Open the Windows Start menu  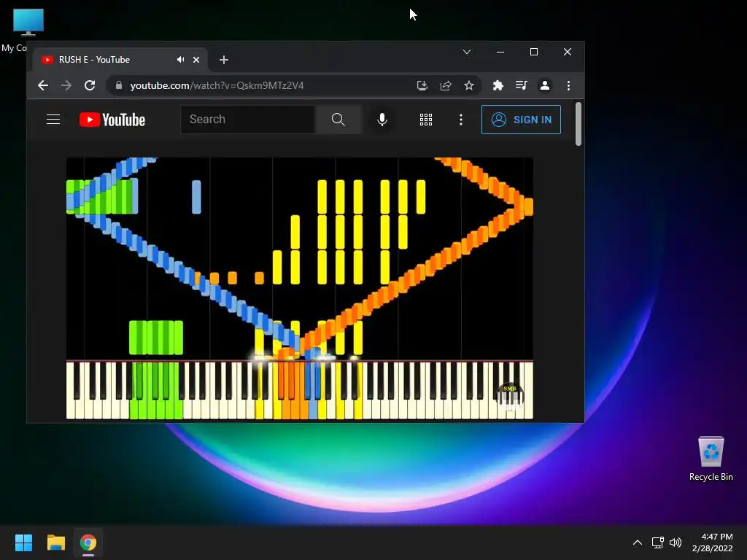(x=24, y=542)
